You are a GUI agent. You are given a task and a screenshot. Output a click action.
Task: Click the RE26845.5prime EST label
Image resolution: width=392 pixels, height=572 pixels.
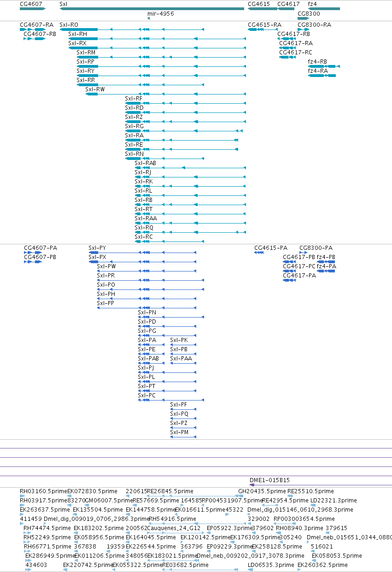(x=170, y=491)
